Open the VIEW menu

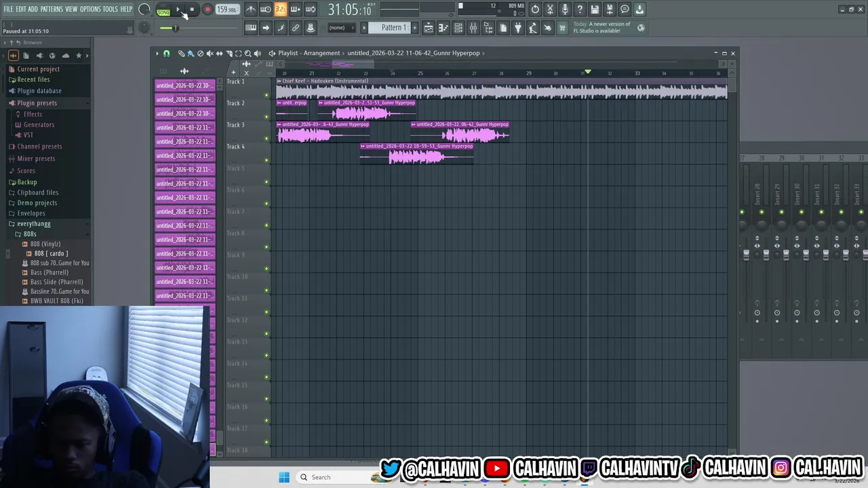pos(71,9)
